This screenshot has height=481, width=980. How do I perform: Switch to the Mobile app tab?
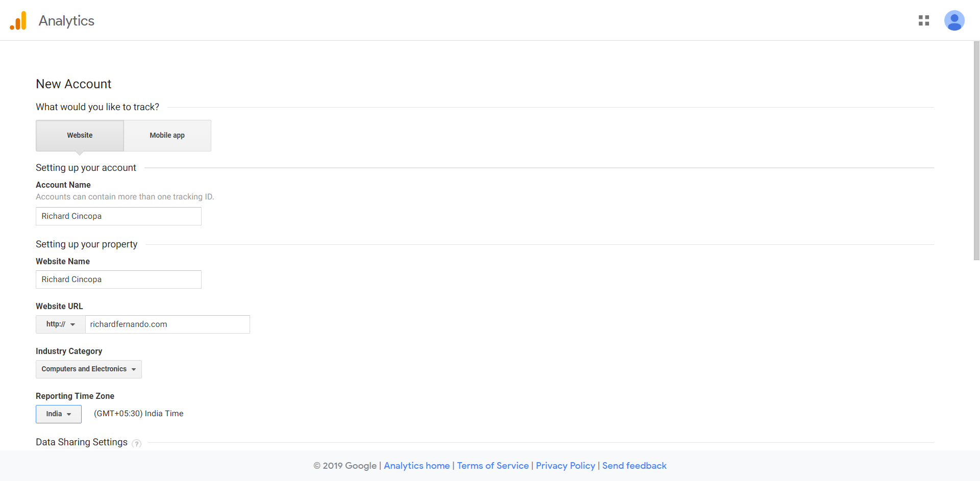tap(167, 135)
